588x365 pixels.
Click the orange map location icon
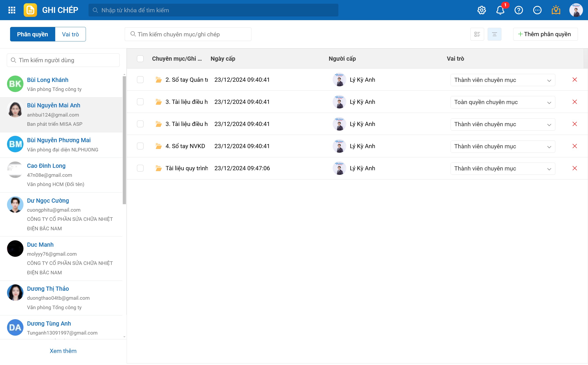[556, 10]
